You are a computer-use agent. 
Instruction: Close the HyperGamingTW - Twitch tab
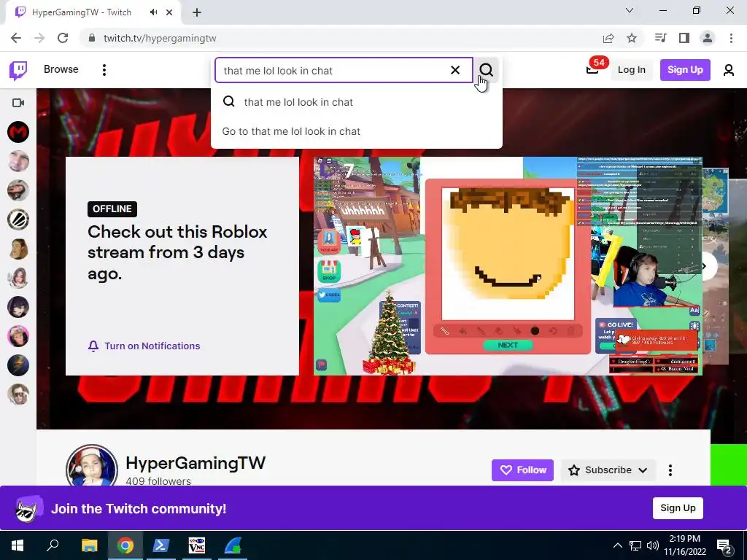[169, 12]
